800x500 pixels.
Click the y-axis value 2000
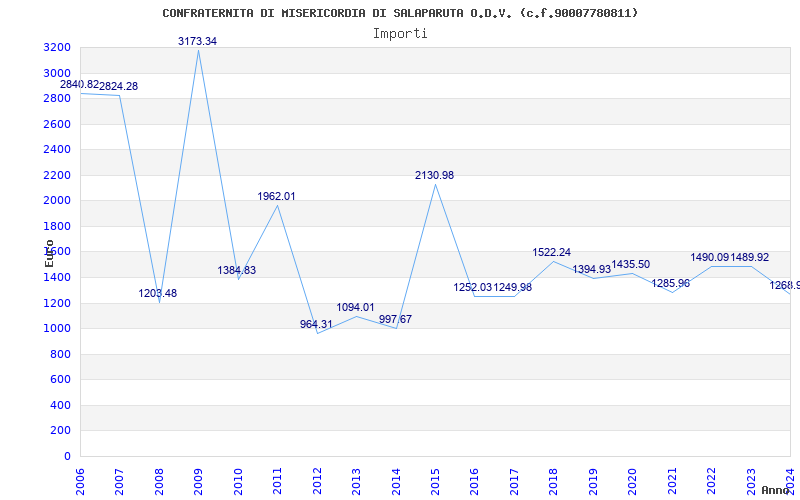coord(57,201)
